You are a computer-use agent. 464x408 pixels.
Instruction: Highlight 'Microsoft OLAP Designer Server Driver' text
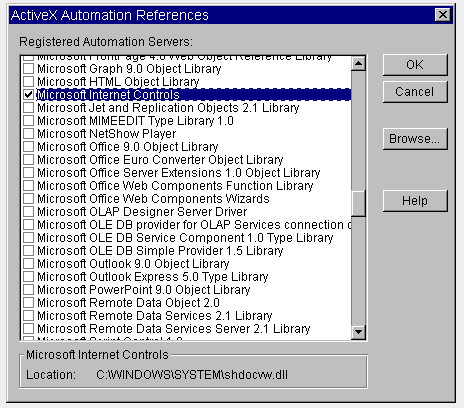[142, 212]
